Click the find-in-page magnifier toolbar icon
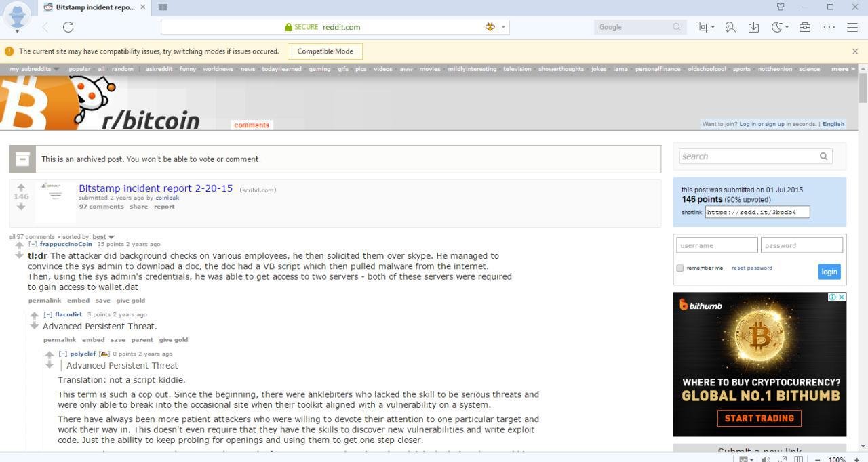This screenshot has width=868, height=462. pyautogui.click(x=730, y=27)
